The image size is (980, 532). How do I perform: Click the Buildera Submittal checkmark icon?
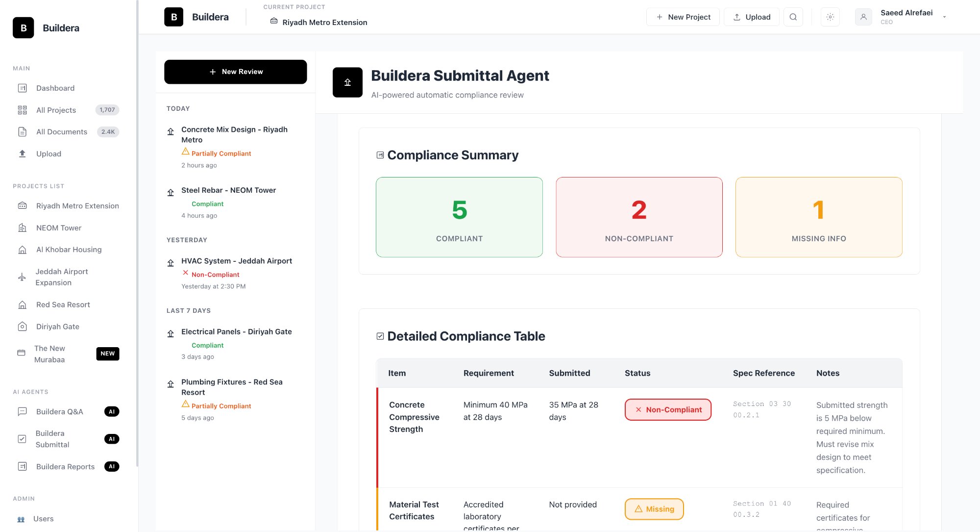coord(22,438)
